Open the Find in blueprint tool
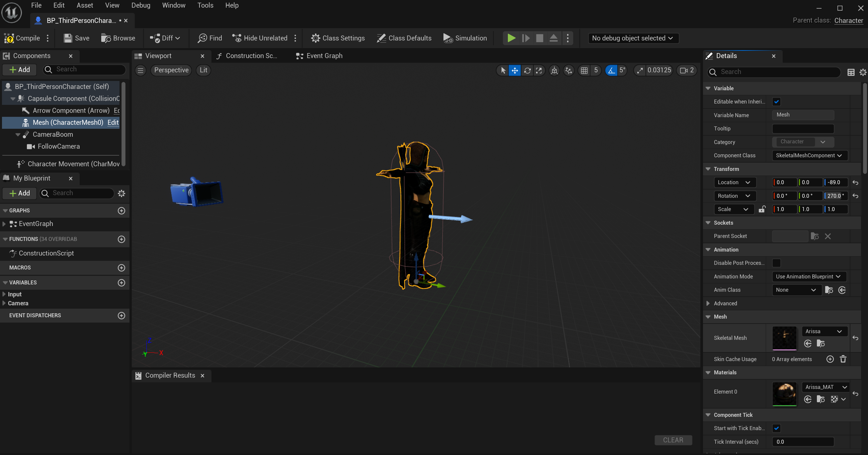 pos(209,38)
